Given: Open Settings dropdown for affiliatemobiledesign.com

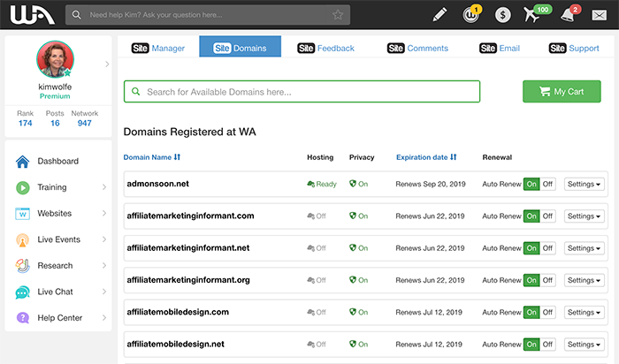Looking at the screenshot, I should coord(584,313).
